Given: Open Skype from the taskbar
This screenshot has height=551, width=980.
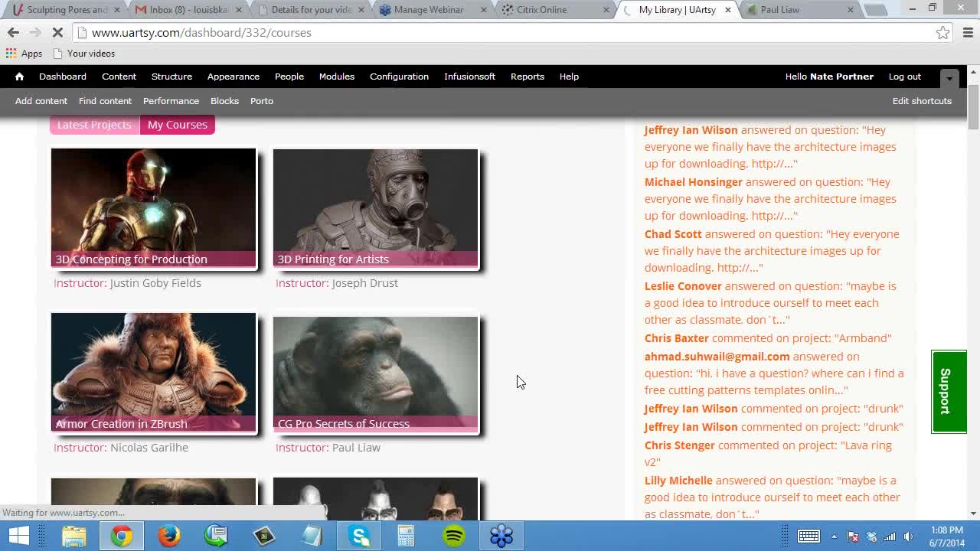Looking at the screenshot, I should (359, 536).
